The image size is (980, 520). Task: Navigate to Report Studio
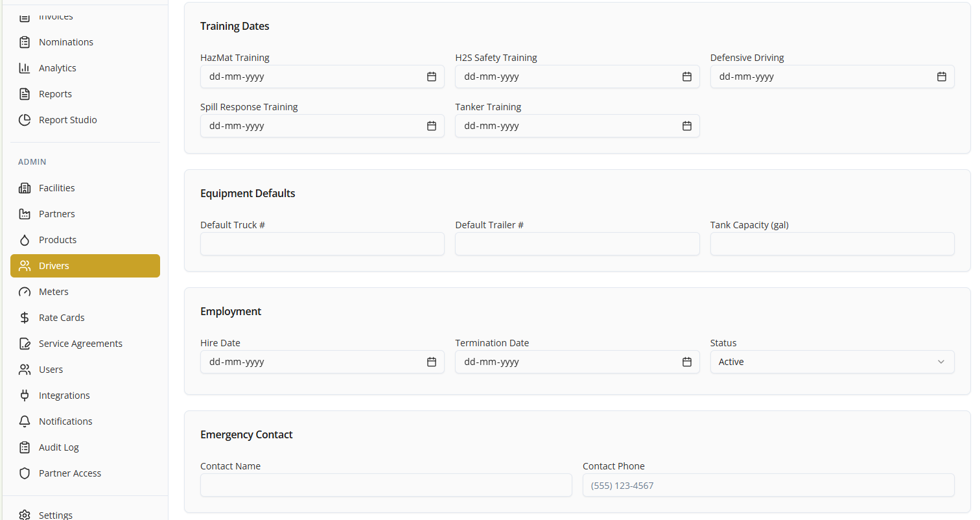[x=85, y=120]
